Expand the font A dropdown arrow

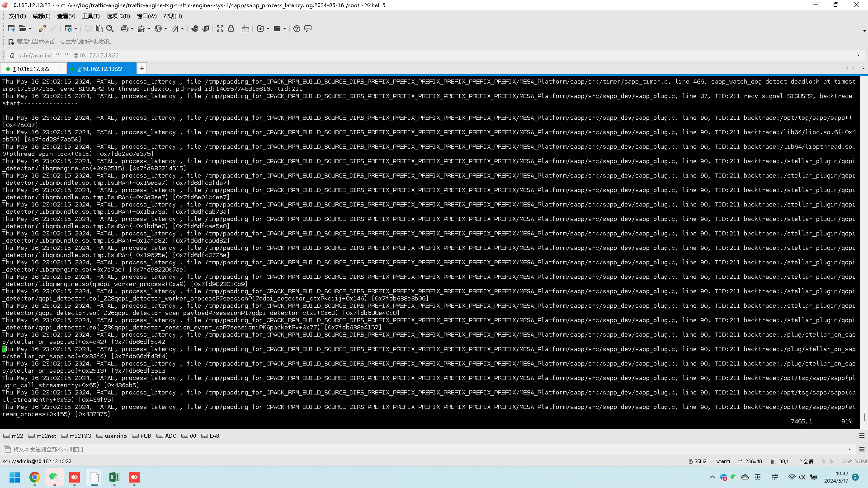[182, 28]
